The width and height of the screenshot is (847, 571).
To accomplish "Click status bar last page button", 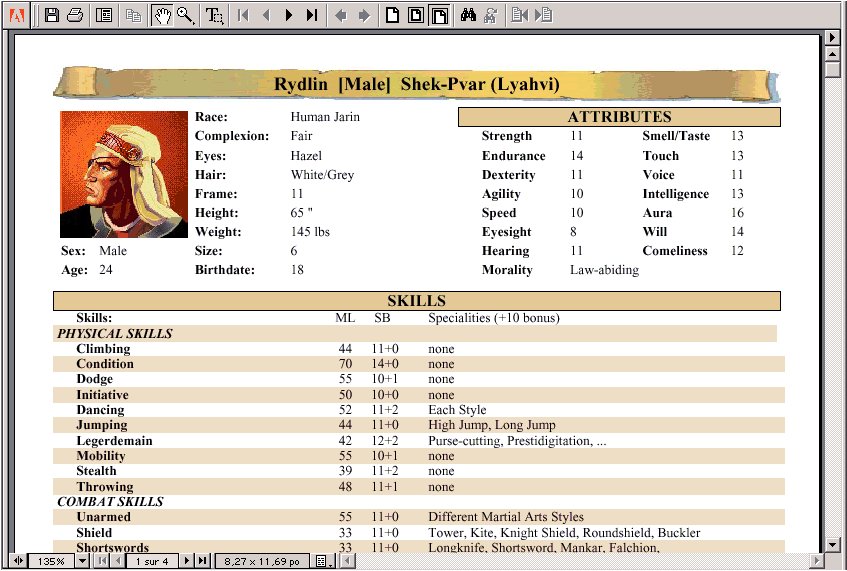I will coord(202,561).
